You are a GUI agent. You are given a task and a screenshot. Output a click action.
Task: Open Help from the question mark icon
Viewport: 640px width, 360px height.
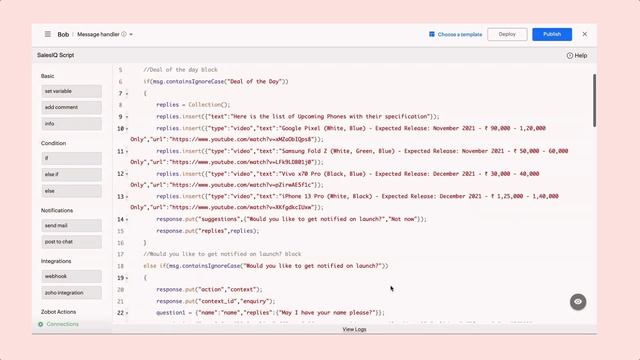point(570,56)
